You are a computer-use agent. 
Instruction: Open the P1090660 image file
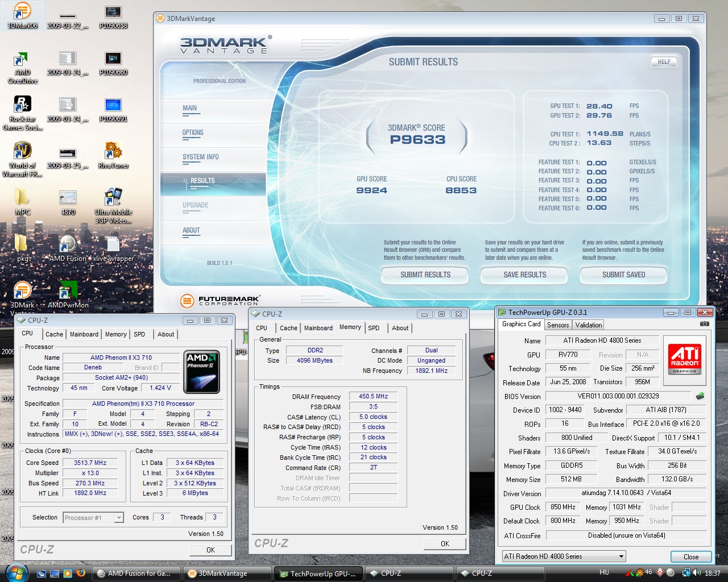(113, 63)
